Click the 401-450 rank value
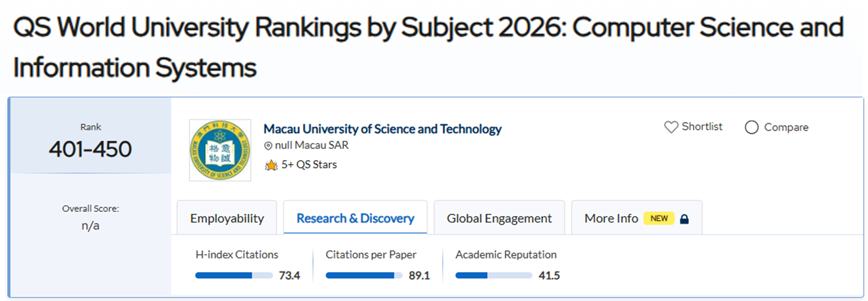Image resolution: width=868 pixels, height=301 pixels. 90,149
